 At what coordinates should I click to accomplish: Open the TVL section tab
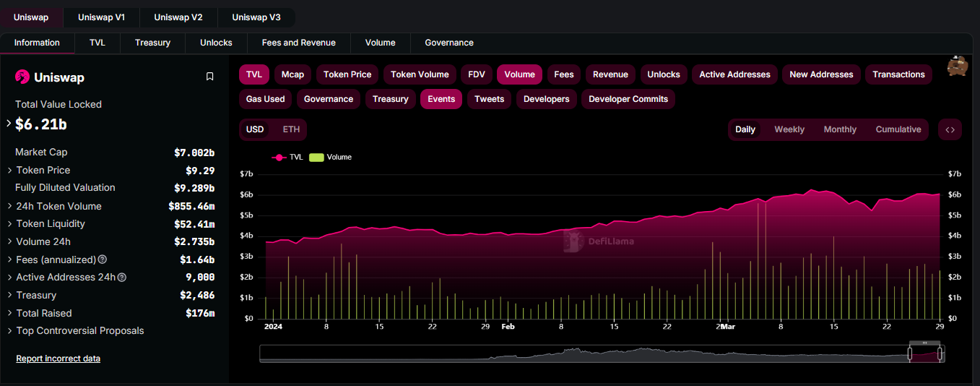coord(97,43)
